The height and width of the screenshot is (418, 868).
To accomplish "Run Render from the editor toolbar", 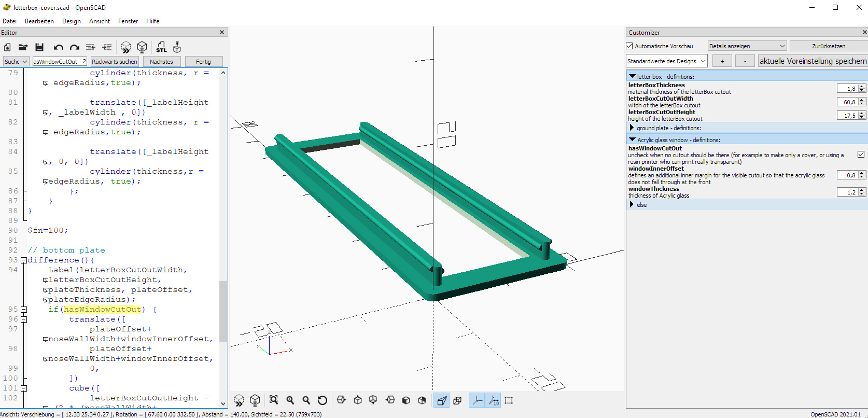I will pos(142,47).
